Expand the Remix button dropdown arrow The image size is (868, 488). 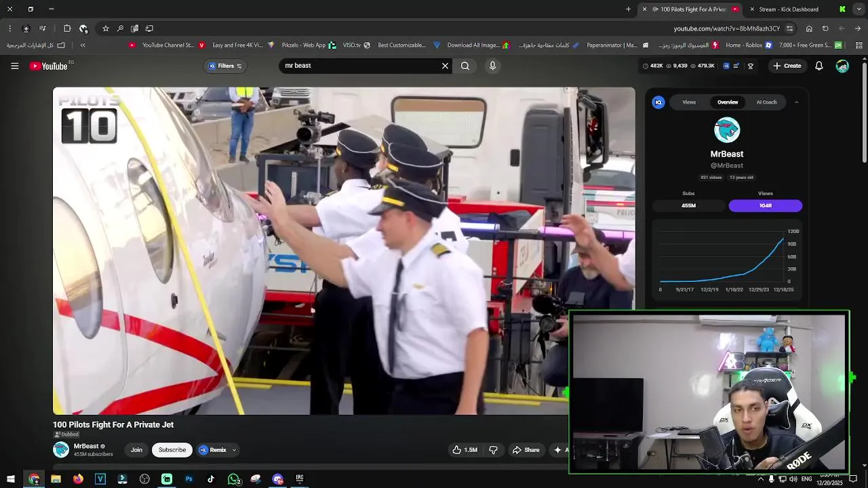[x=234, y=450]
